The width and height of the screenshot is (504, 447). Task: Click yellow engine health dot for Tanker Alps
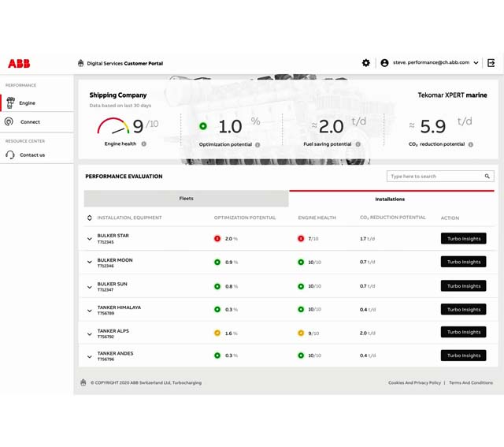coord(301,333)
